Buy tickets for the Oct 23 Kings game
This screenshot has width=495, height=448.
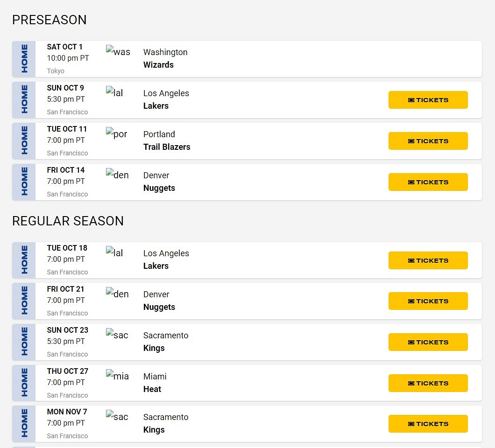pyautogui.click(x=428, y=342)
